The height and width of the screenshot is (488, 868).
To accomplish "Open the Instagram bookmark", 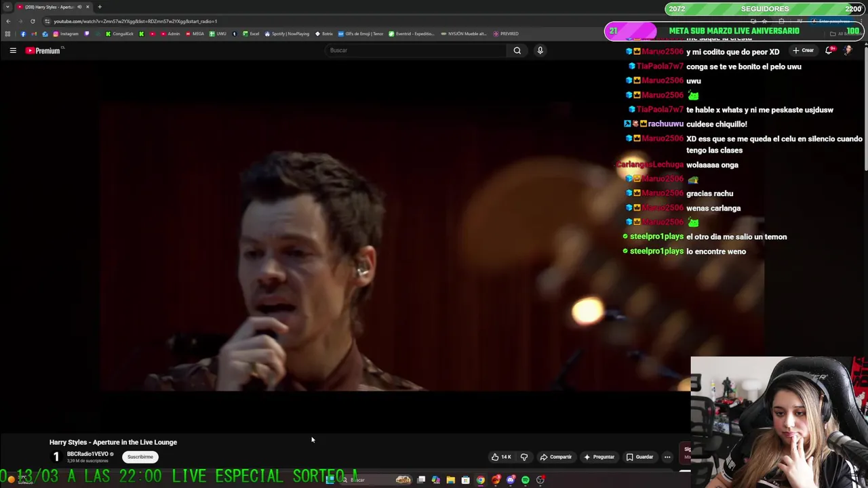I will coord(66,34).
